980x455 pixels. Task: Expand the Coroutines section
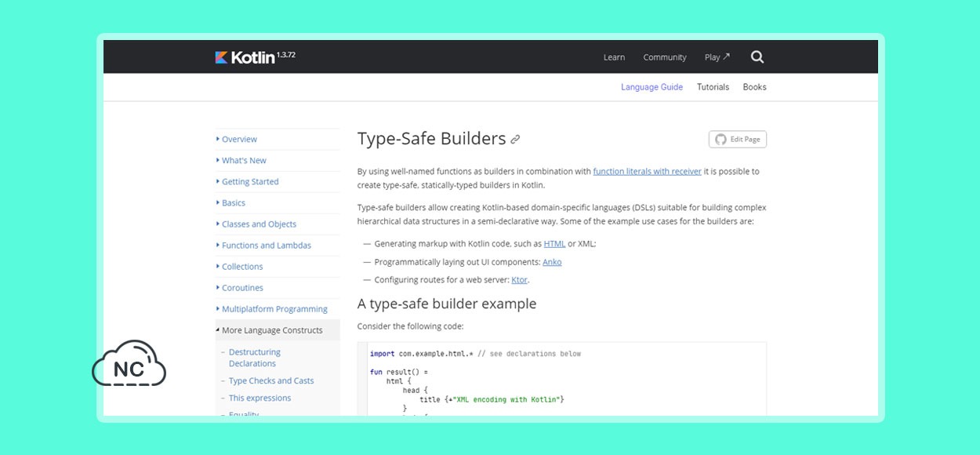click(x=278, y=287)
